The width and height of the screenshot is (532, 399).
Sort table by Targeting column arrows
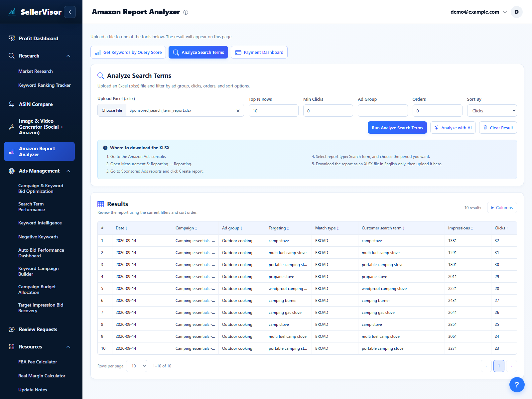coord(288,228)
